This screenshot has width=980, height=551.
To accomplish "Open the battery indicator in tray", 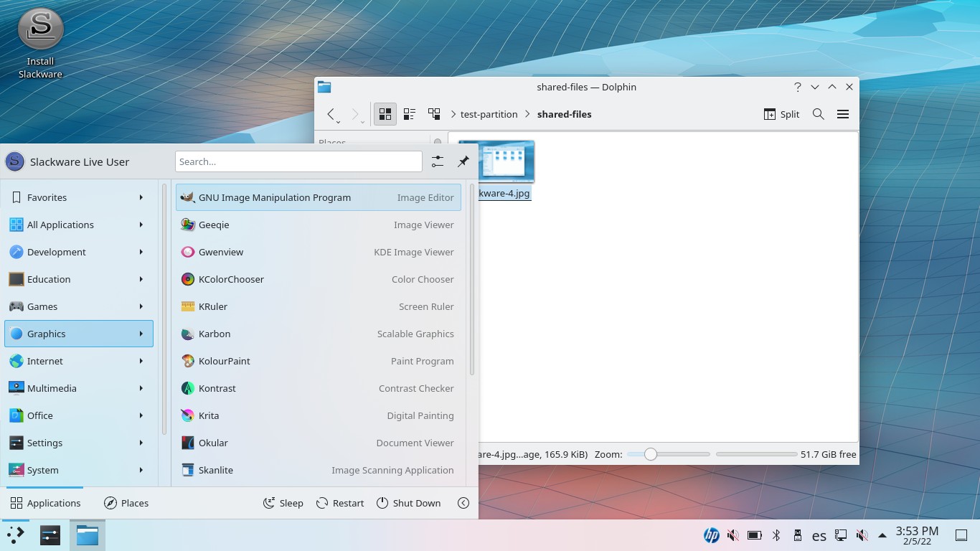I will 754,535.
